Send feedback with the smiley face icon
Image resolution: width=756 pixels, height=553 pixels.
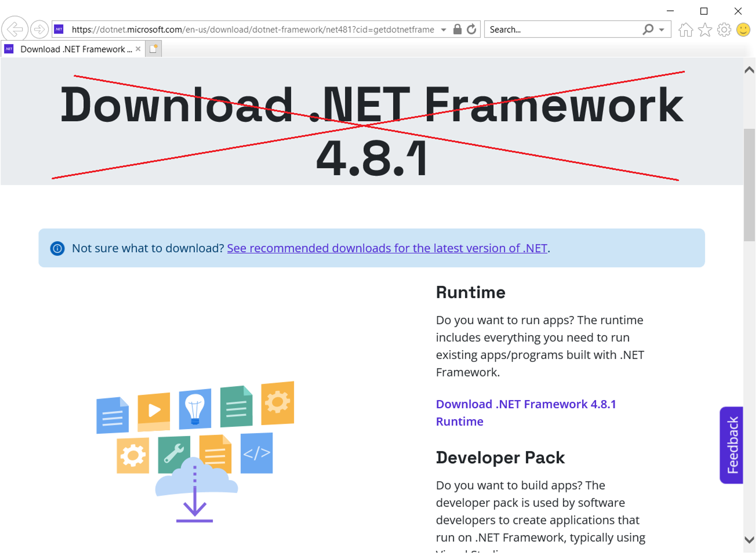pyautogui.click(x=743, y=30)
